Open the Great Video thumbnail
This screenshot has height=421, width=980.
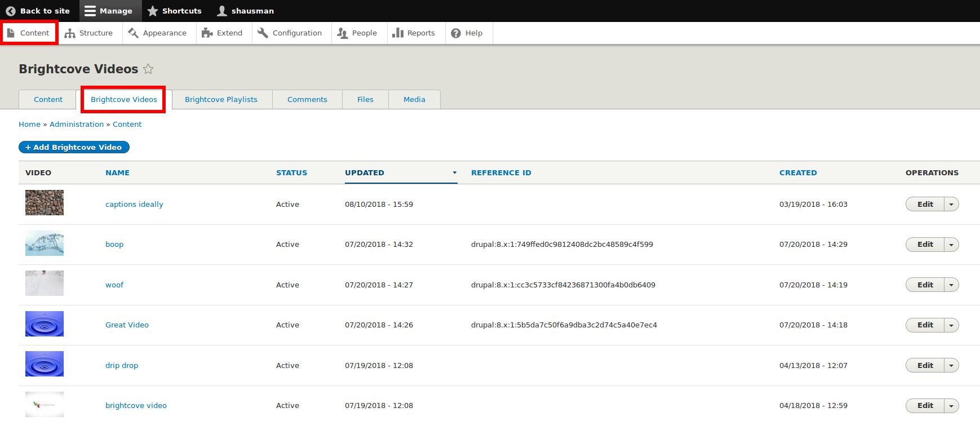[45, 323]
